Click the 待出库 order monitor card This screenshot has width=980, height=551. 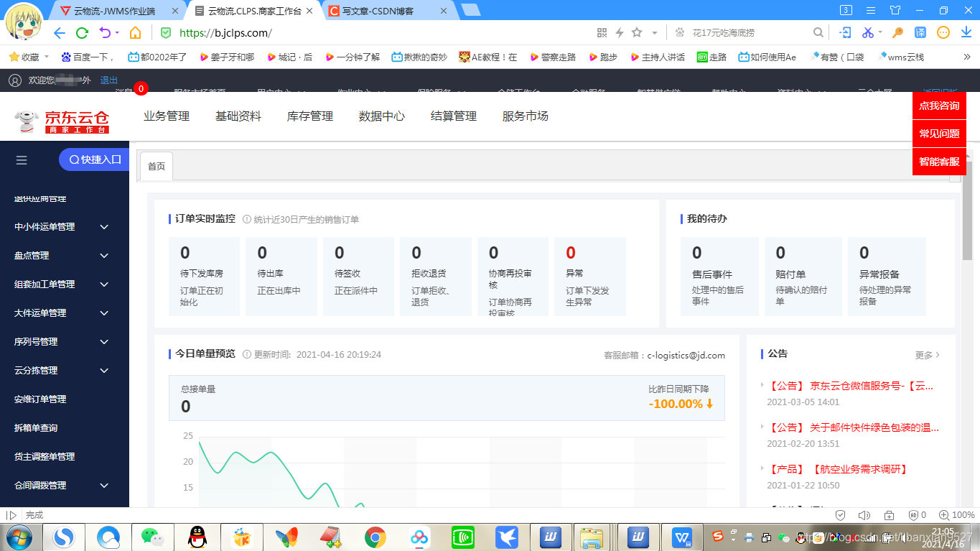point(281,277)
